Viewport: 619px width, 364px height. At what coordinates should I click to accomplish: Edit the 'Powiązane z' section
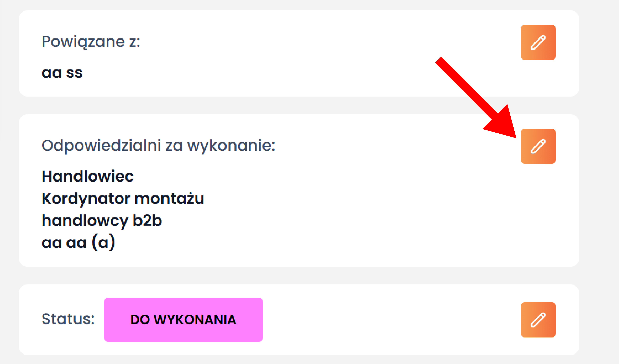[x=538, y=42]
